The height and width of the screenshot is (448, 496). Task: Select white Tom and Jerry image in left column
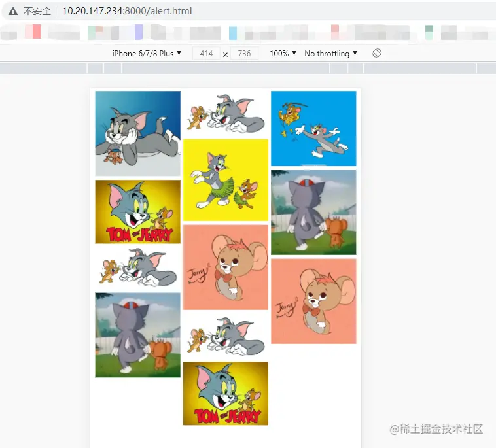coord(138,268)
